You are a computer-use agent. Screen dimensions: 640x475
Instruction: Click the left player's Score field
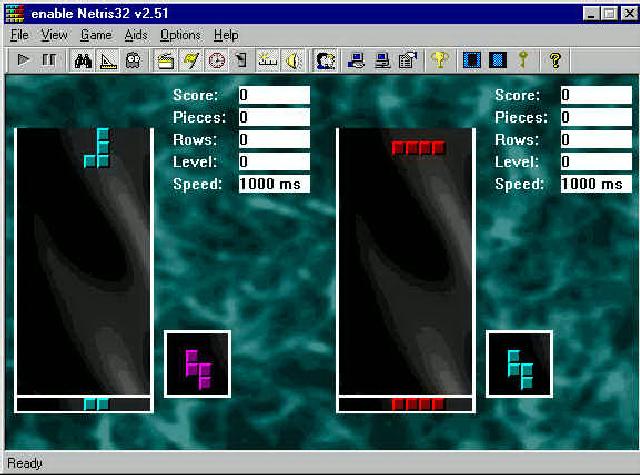point(274,96)
